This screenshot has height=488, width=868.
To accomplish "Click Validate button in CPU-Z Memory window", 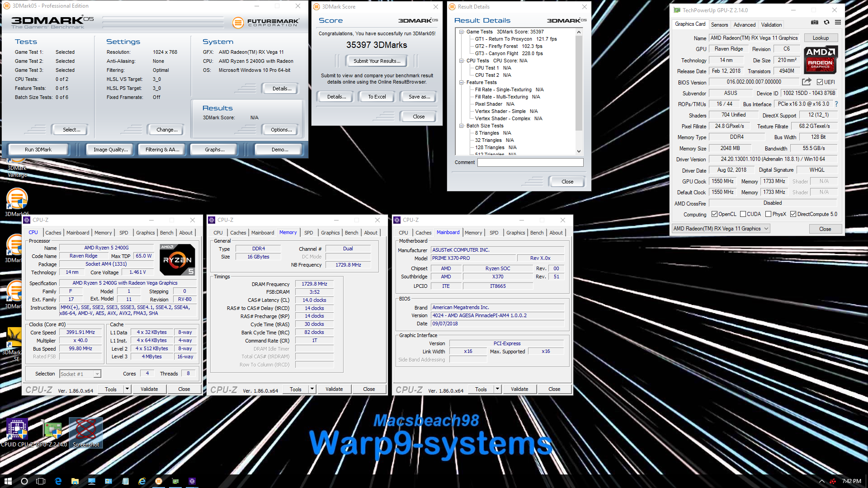I will click(x=334, y=389).
